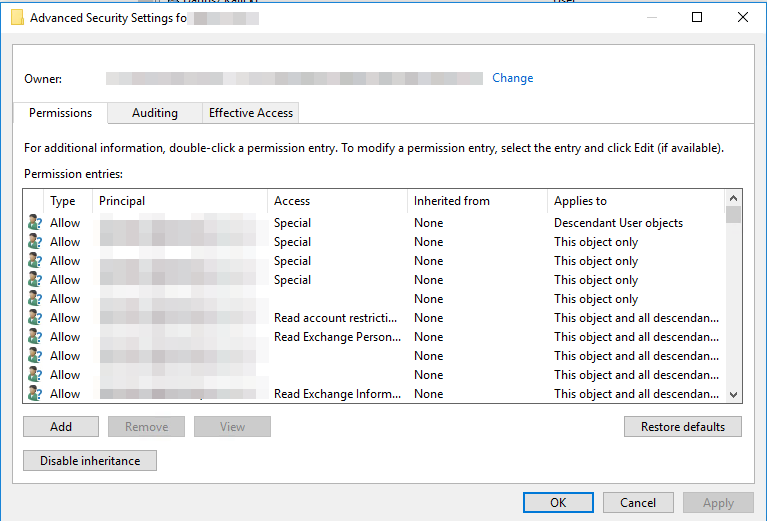Image resolution: width=767 pixels, height=521 pixels.
Task: Click Restore defaults button
Action: (x=683, y=427)
